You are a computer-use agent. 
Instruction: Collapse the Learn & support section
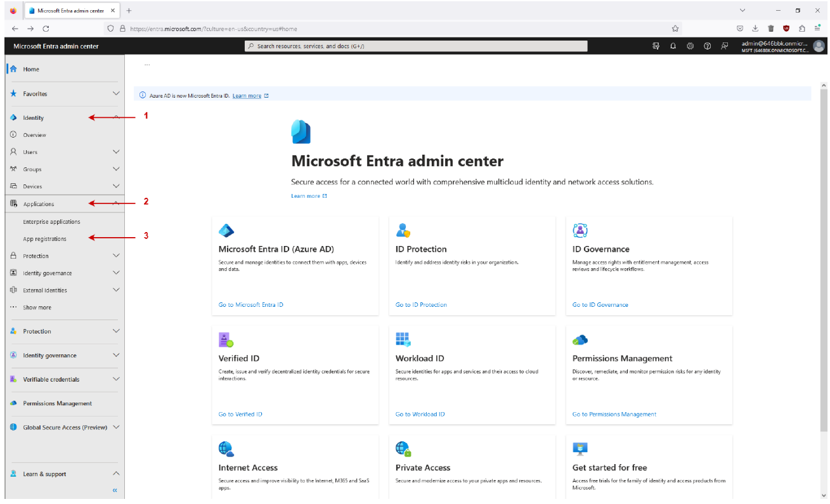116,474
